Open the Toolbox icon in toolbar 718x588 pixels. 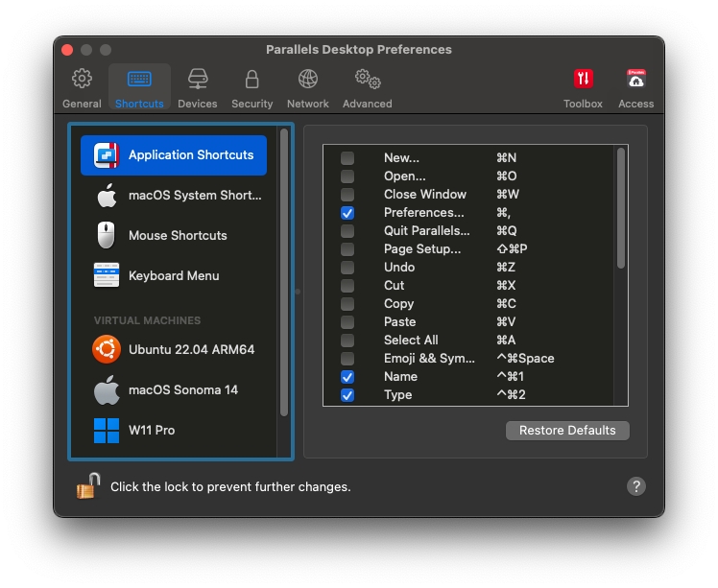pos(583,87)
